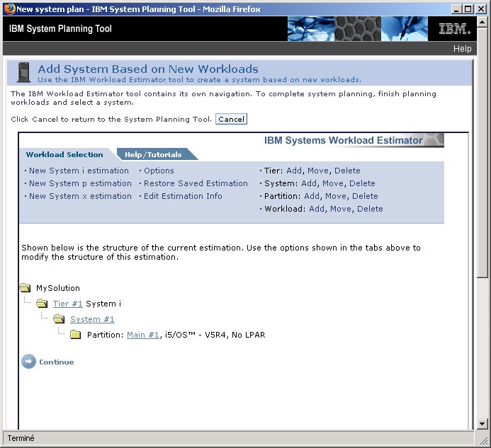
Task: Click Add in the Partition row
Action: [312, 196]
